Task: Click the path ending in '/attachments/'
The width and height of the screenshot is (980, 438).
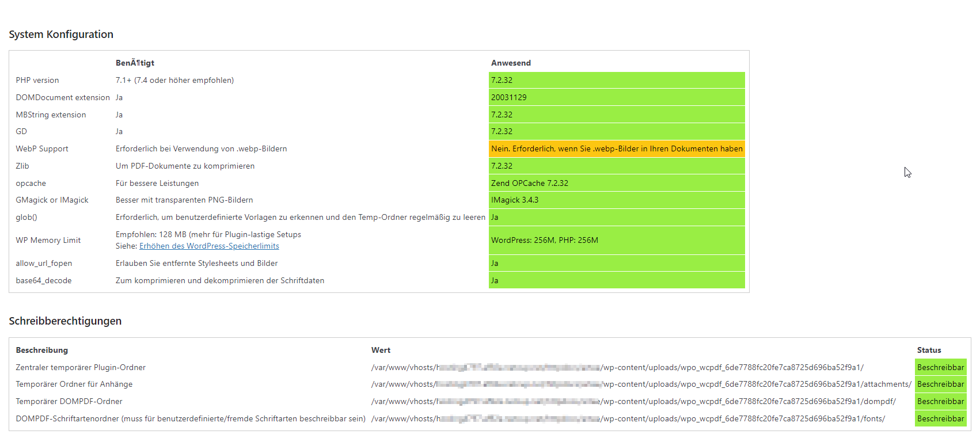Action: (641, 384)
